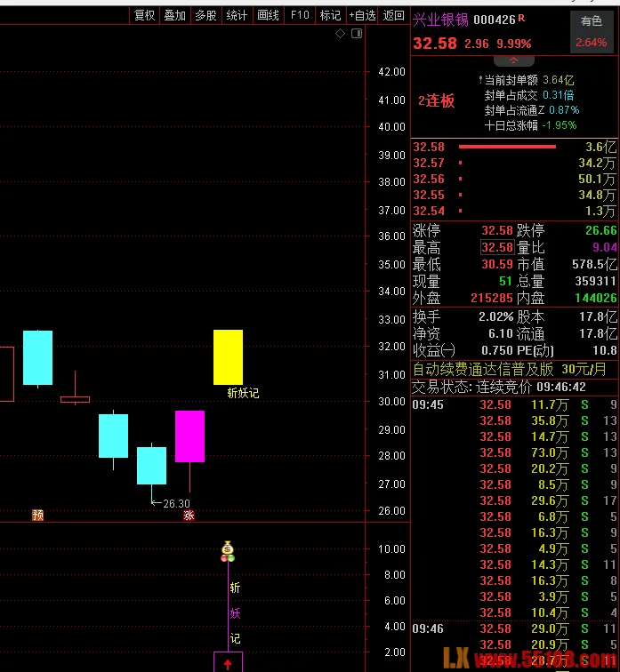
Task: Click 叠加 in the chart toolbar
Action: coord(175,15)
